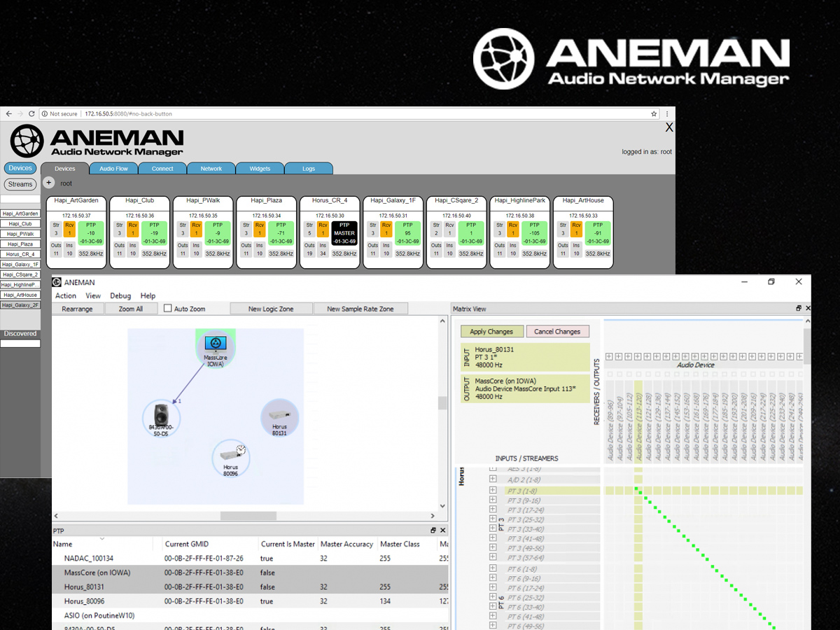The width and height of the screenshot is (840, 630).
Task: Expand the Audio Device (89-96) column
Action: click(x=609, y=357)
